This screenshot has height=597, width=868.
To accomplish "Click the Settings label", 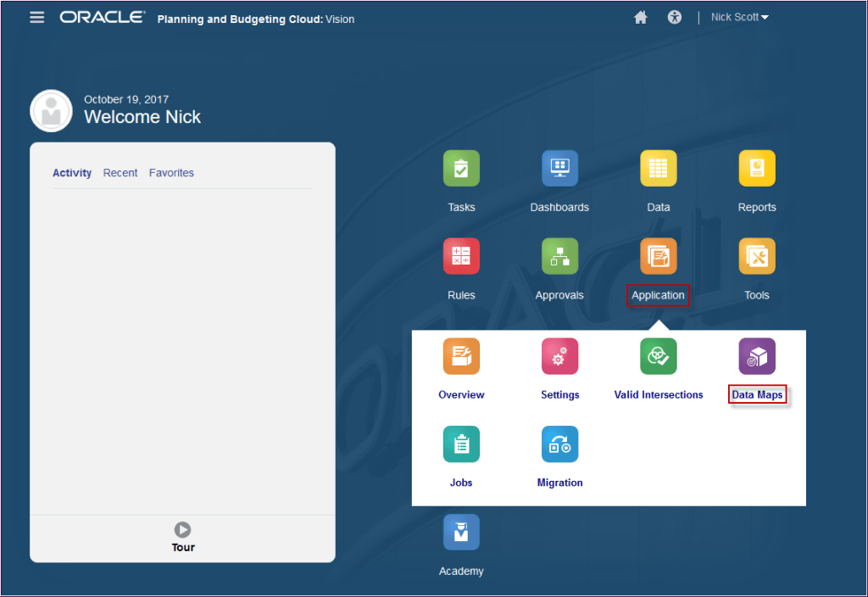I will click(559, 394).
